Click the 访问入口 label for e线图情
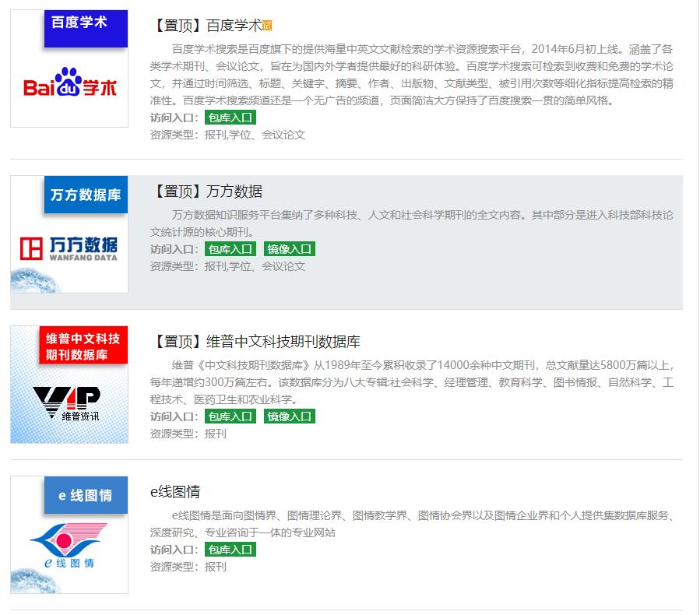Viewport: 700px width, 615px height. [174, 550]
